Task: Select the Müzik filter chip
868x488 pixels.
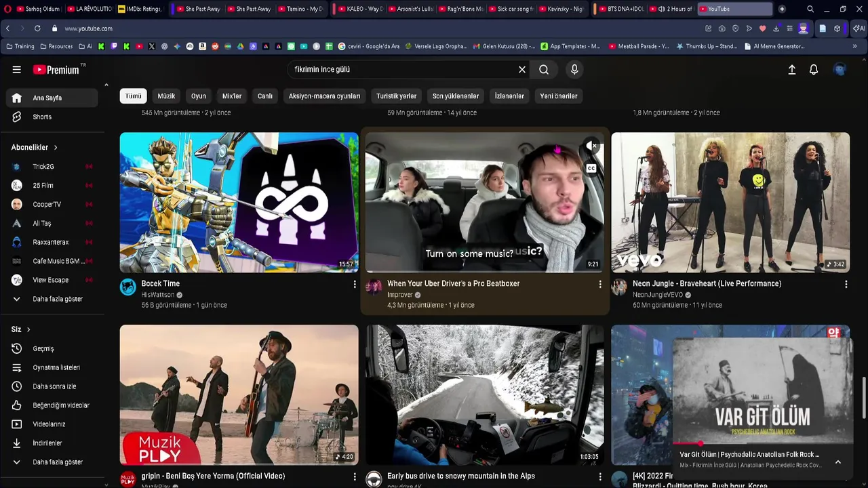Action: pos(166,96)
